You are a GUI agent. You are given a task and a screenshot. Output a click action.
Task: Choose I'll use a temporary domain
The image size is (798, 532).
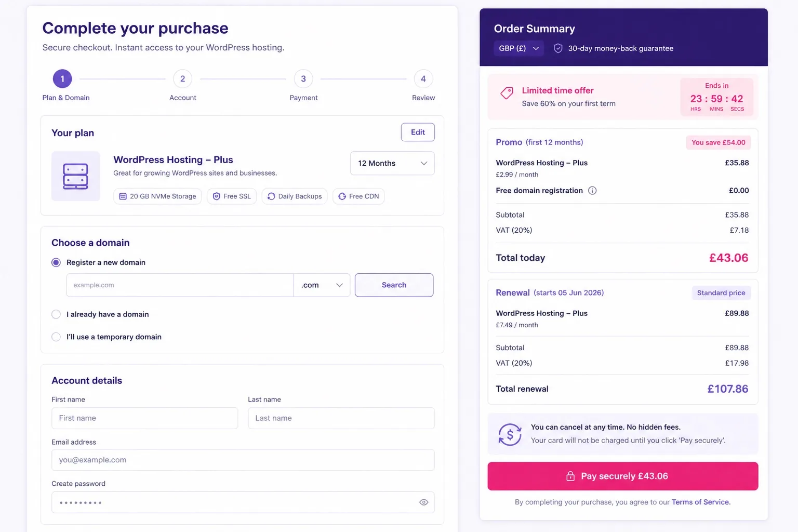(x=56, y=337)
